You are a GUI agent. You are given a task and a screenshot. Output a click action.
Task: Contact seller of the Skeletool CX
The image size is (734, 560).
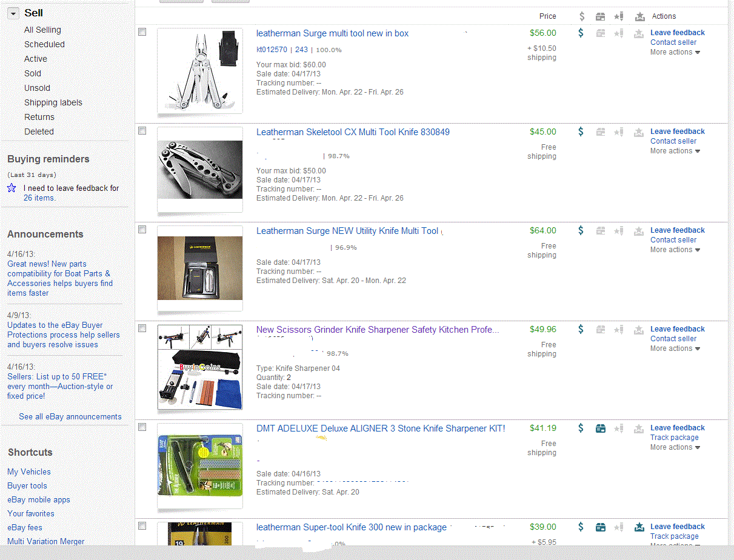(673, 141)
